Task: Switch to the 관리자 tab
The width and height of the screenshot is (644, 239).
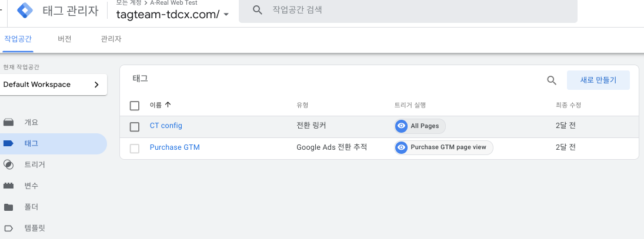Action: pos(111,39)
